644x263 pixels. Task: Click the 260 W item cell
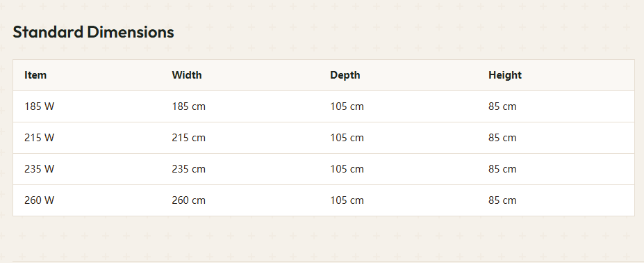pyautogui.click(x=39, y=200)
